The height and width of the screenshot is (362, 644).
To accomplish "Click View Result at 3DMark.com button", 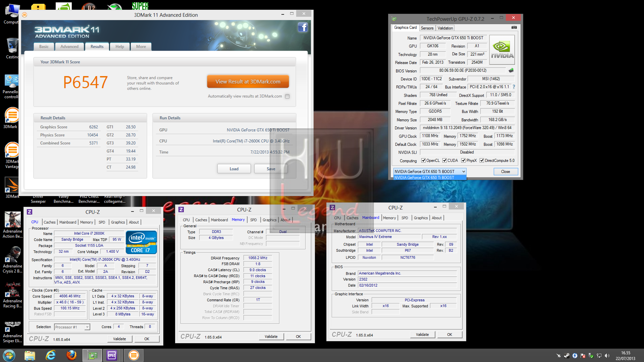I will (248, 82).
